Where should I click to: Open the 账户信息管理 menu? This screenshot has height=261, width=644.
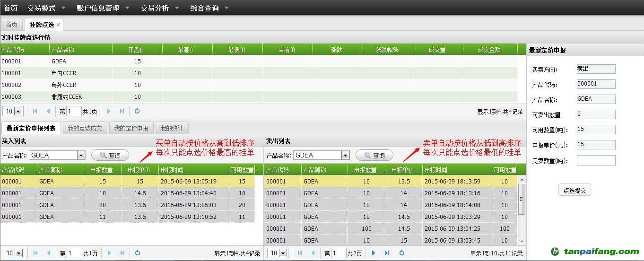point(101,8)
